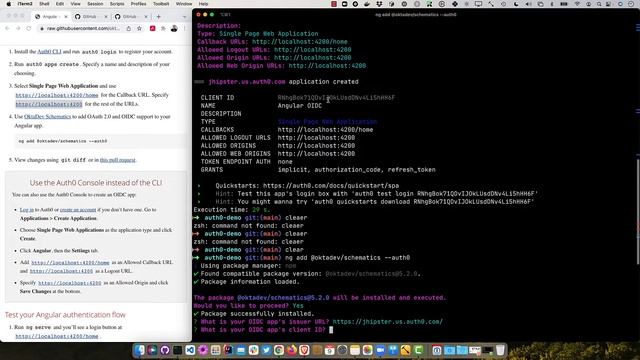This screenshot has width=640, height=360.
Task: Go forward in the browser
Action: tap(18, 28)
